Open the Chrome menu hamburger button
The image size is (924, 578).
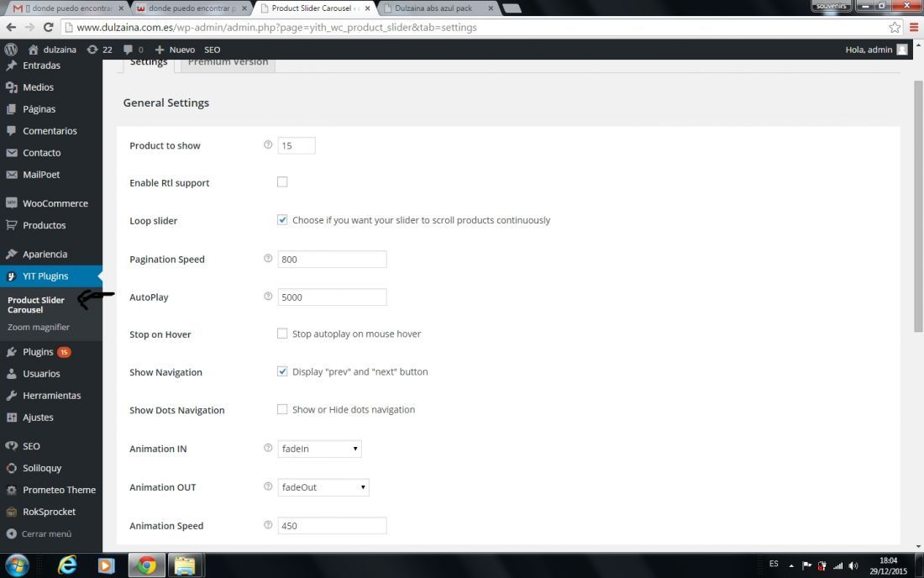click(914, 27)
